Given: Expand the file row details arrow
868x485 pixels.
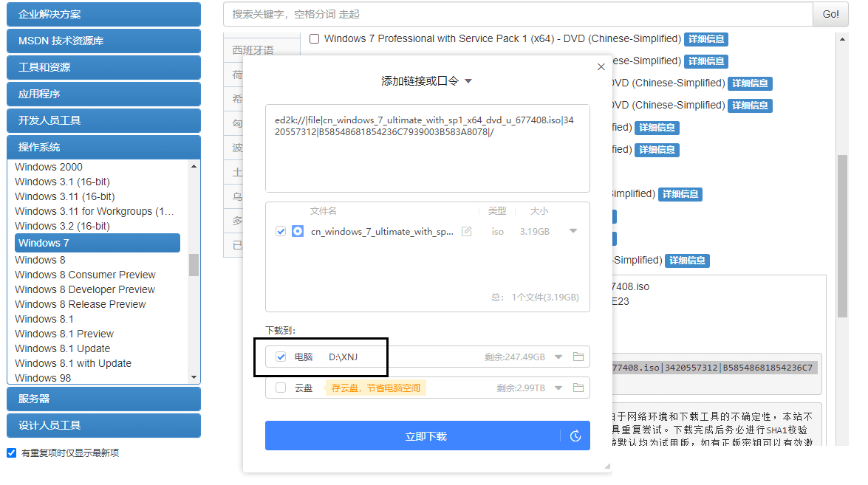Looking at the screenshot, I should (x=573, y=231).
